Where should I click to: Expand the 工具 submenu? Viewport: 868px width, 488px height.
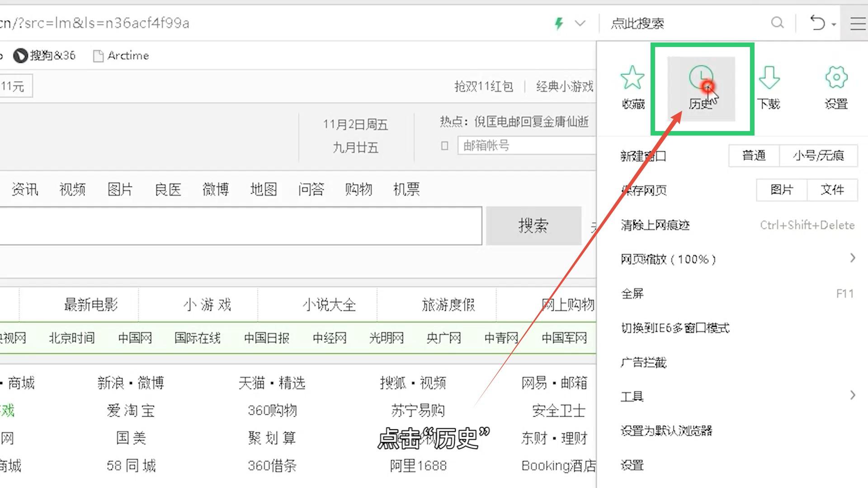point(737,396)
